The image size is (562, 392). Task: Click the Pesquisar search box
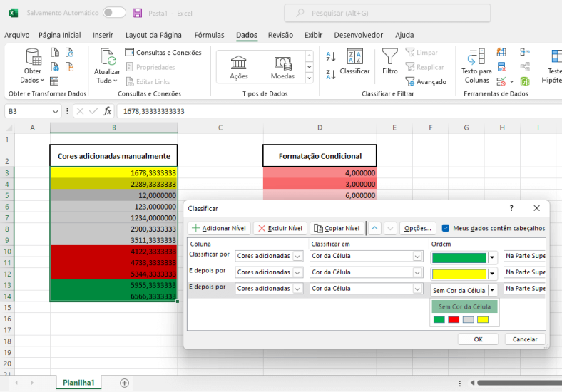pos(387,13)
